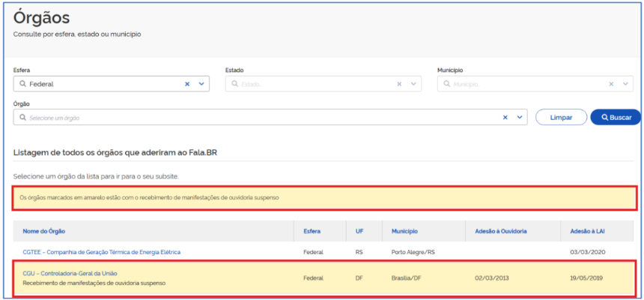This screenshot has height=300, width=644.
Task: Click the RS cell in CGTEE row
Action: pyautogui.click(x=359, y=252)
